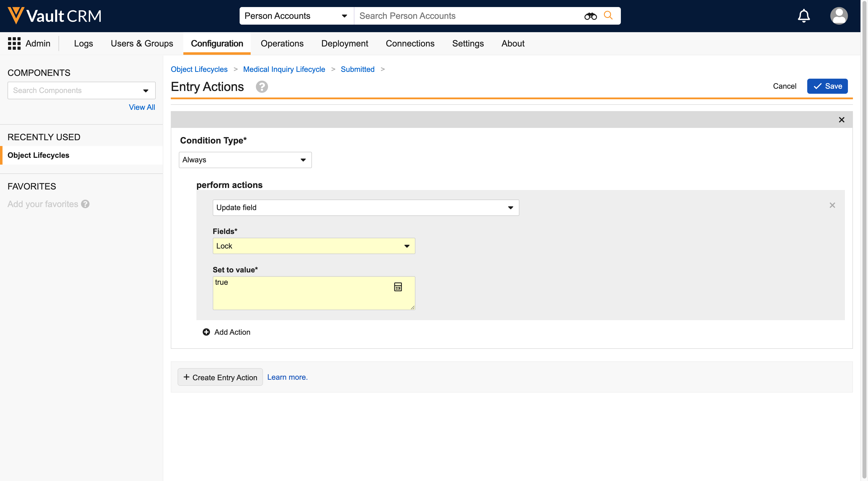Viewport: 868px width, 481px height.
Task: Click the Create Entry Action button
Action: (x=220, y=377)
